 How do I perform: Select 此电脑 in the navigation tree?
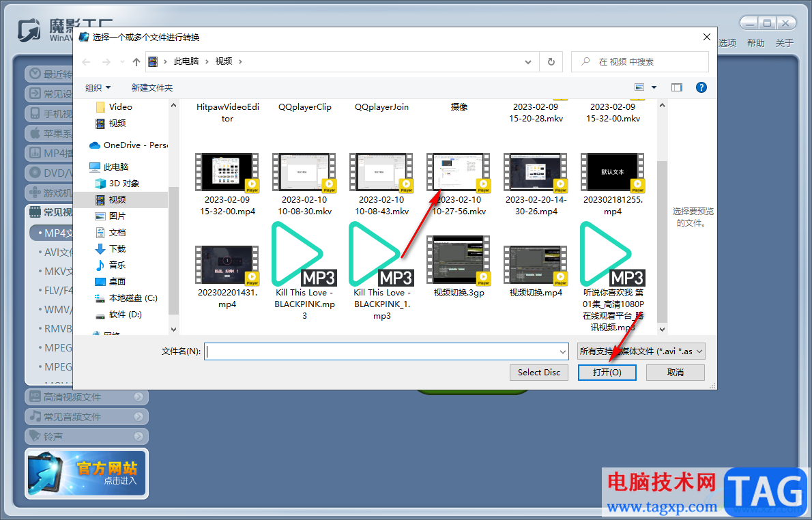click(109, 167)
